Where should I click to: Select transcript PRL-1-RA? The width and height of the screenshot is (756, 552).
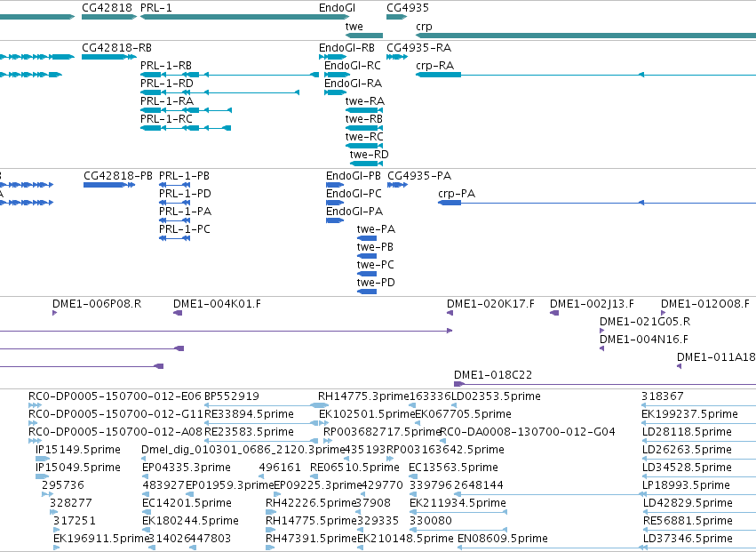(x=186, y=110)
